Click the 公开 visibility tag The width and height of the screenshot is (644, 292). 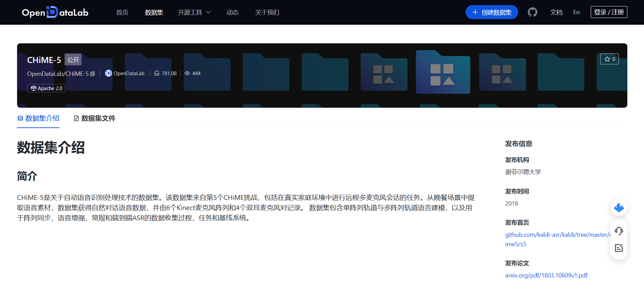[x=73, y=60]
